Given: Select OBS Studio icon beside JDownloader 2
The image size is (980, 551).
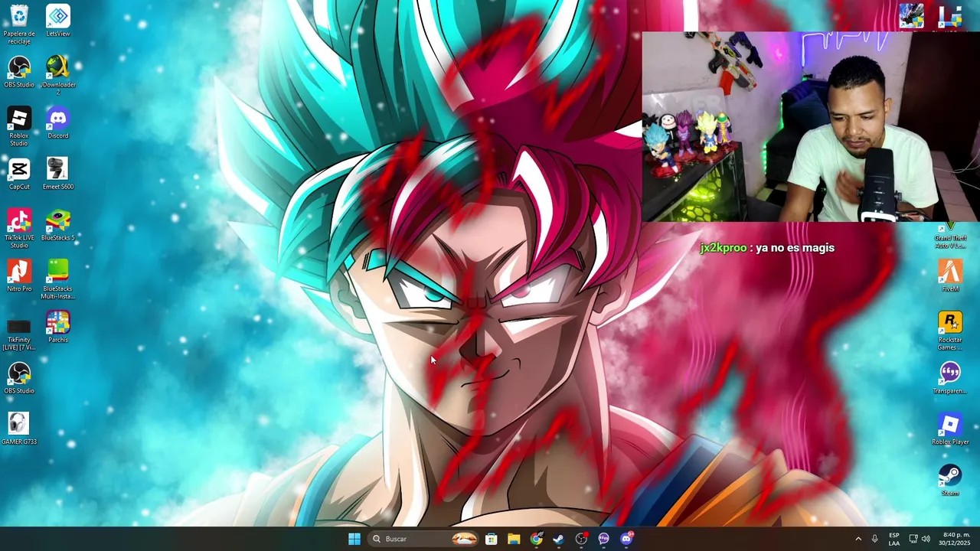Looking at the screenshot, I should tap(19, 72).
